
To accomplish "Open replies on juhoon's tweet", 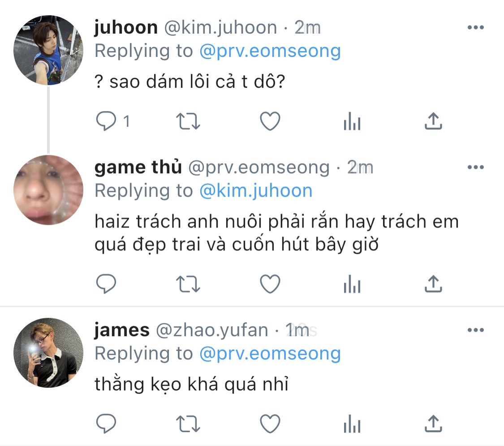I will [x=106, y=121].
